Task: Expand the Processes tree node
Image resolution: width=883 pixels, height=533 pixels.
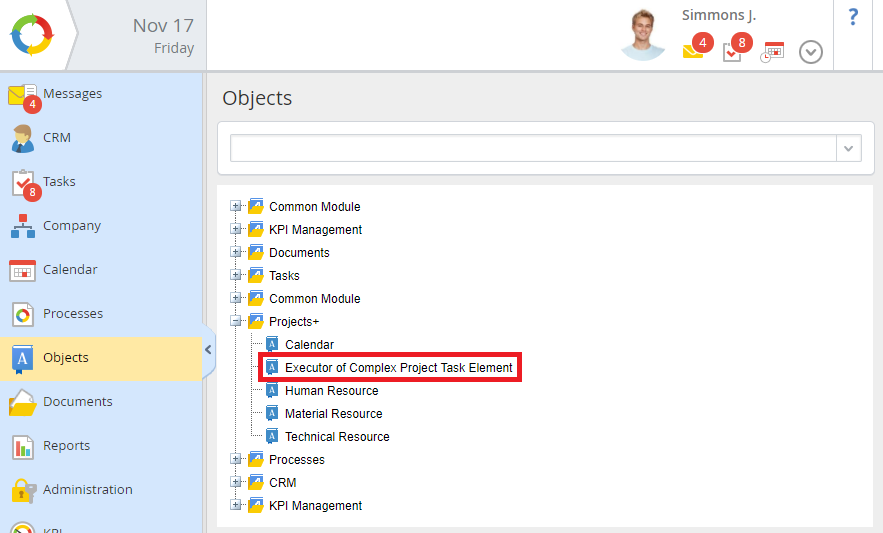Action: pyautogui.click(x=236, y=460)
